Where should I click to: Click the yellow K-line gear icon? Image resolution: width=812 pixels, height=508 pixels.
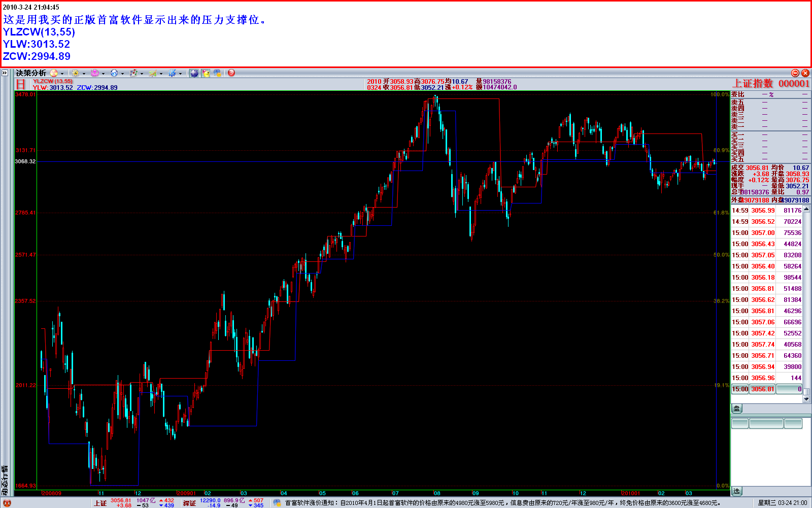[75, 73]
